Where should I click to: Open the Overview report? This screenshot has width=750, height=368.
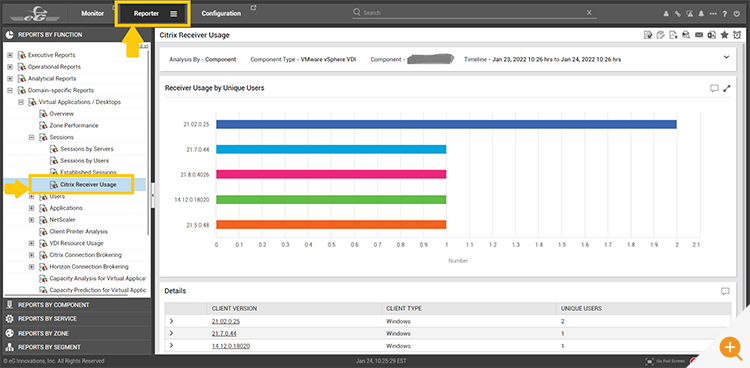tap(62, 114)
